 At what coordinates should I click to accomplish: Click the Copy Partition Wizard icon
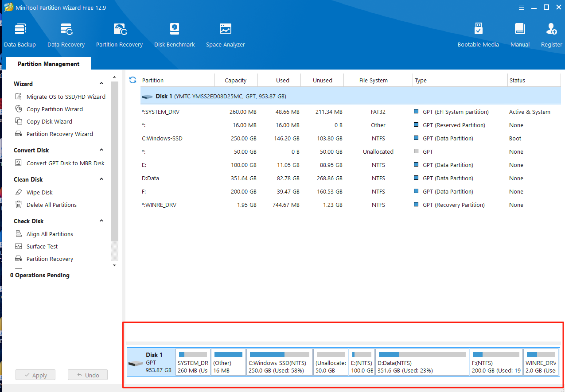tap(19, 109)
